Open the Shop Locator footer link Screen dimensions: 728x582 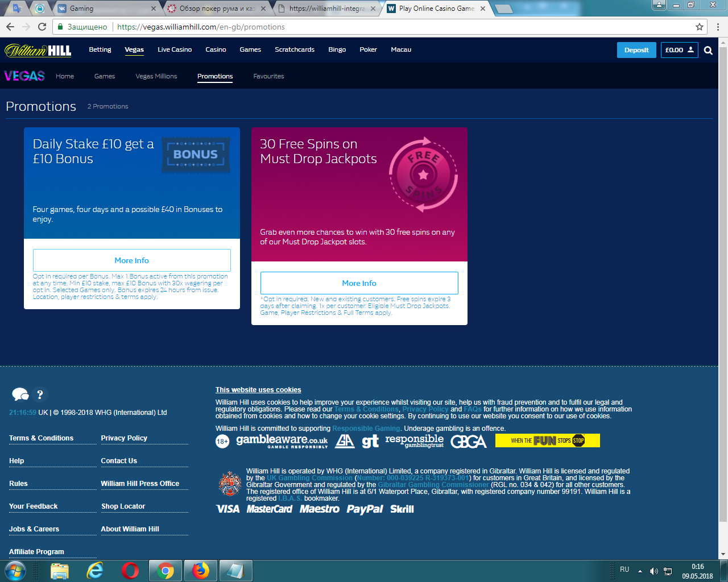tap(123, 506)
